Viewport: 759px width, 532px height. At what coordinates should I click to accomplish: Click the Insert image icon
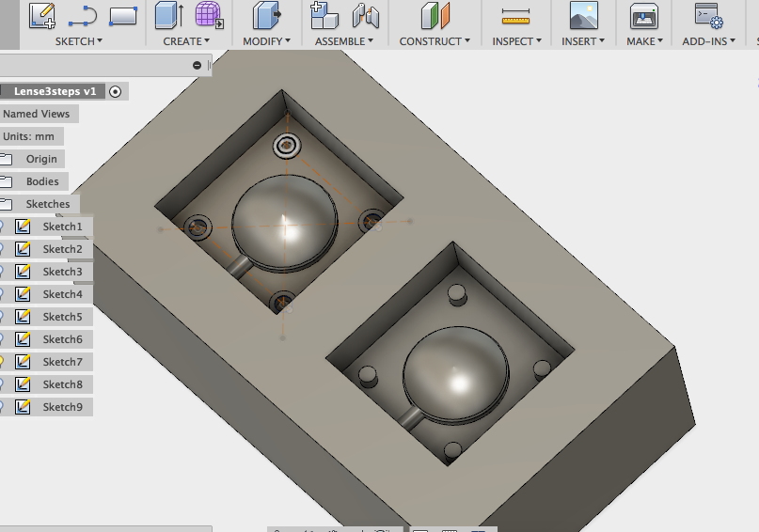pos(584,15)
